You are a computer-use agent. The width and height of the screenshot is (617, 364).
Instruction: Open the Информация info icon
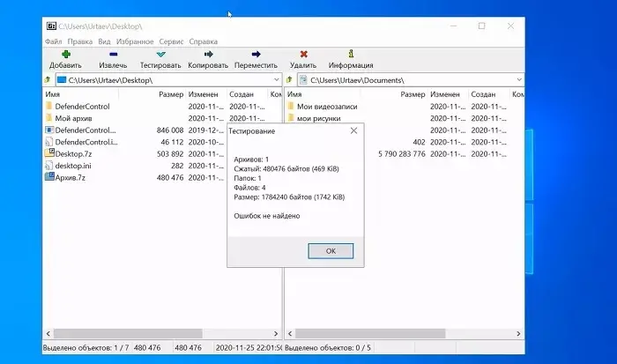(351, 54)
